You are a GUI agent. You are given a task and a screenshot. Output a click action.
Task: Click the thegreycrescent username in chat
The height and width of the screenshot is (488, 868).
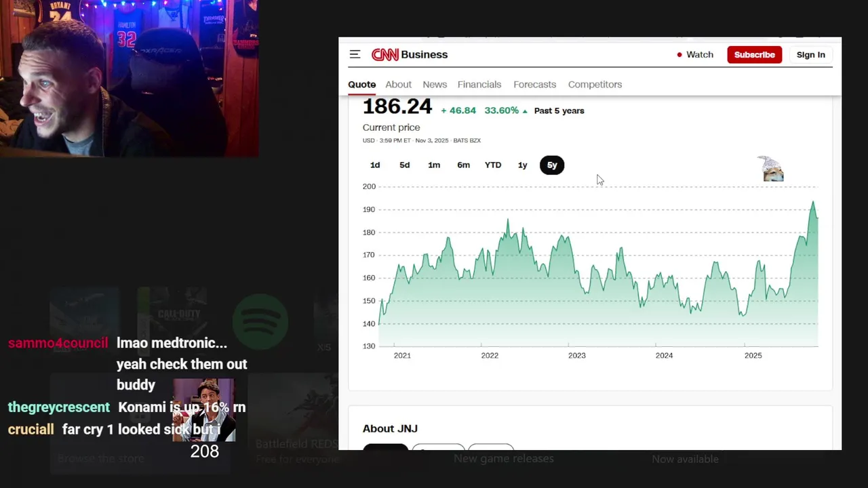tap(58, 407)
